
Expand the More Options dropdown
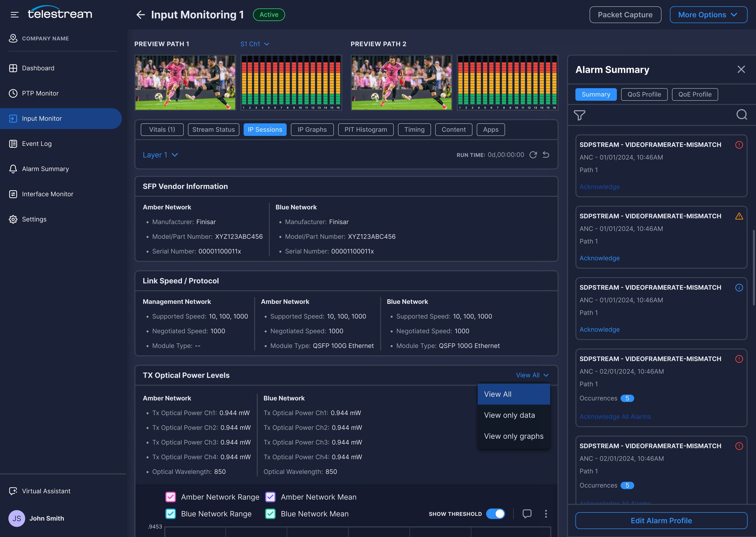click(708, 14)
